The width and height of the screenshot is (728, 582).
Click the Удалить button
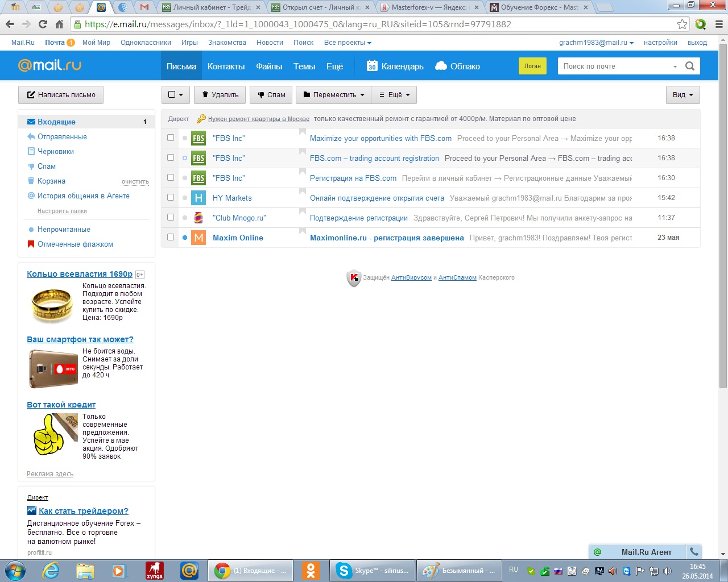coord(220,94)
